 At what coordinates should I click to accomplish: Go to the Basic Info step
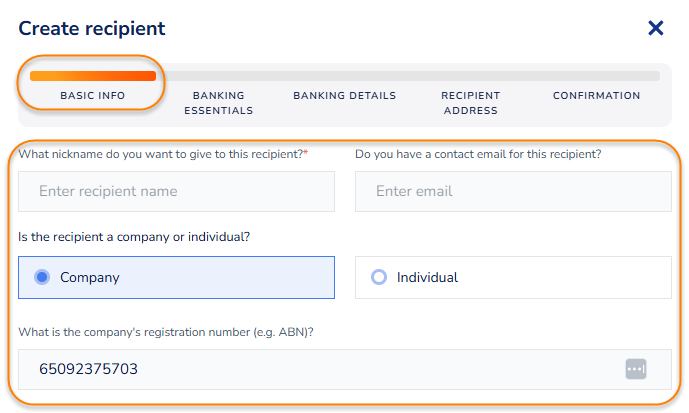[x=93, y=96]
